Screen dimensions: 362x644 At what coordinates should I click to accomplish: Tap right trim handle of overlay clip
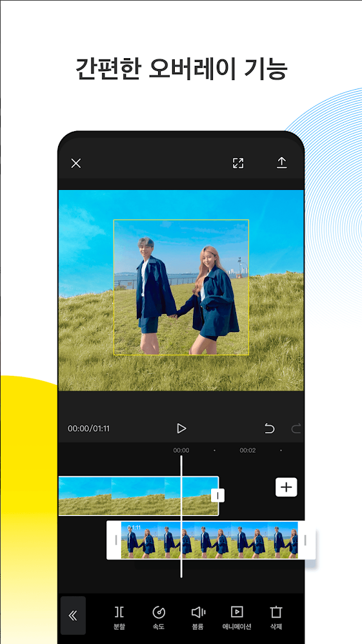305,540
